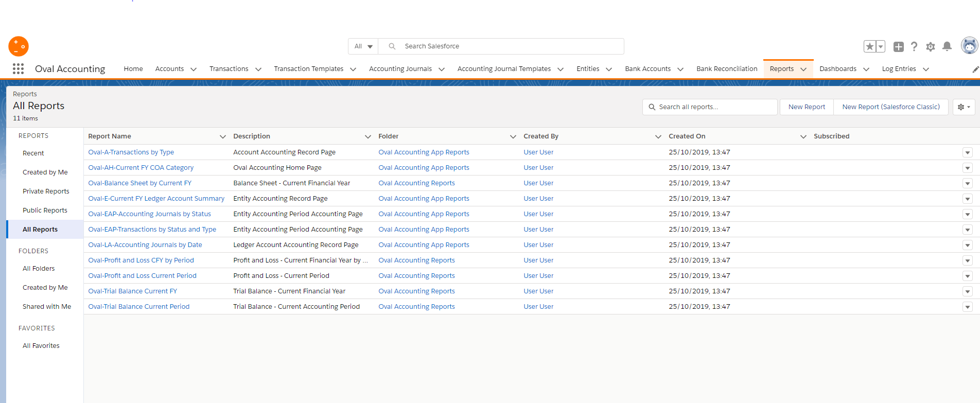Expand the Accounting Journals dropdown chevron

442,69
